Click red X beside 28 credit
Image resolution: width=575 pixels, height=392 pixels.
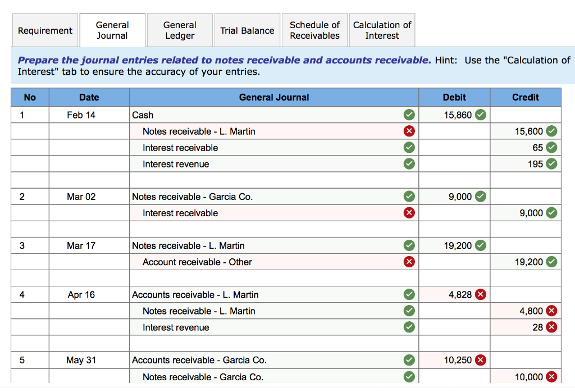551,327
